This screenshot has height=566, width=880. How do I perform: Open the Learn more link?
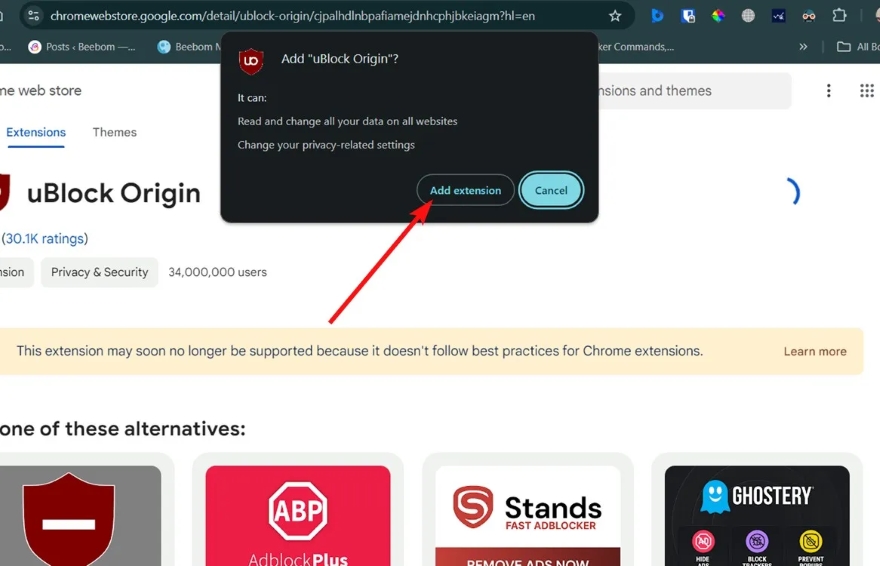(x=815, y=351)
